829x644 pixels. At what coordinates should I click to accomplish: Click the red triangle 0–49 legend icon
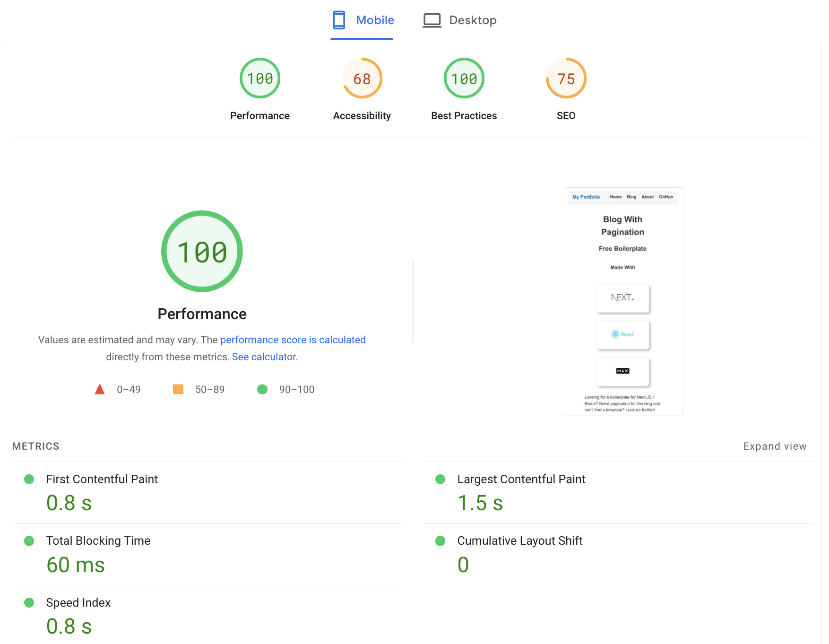[x=100, y=390]
